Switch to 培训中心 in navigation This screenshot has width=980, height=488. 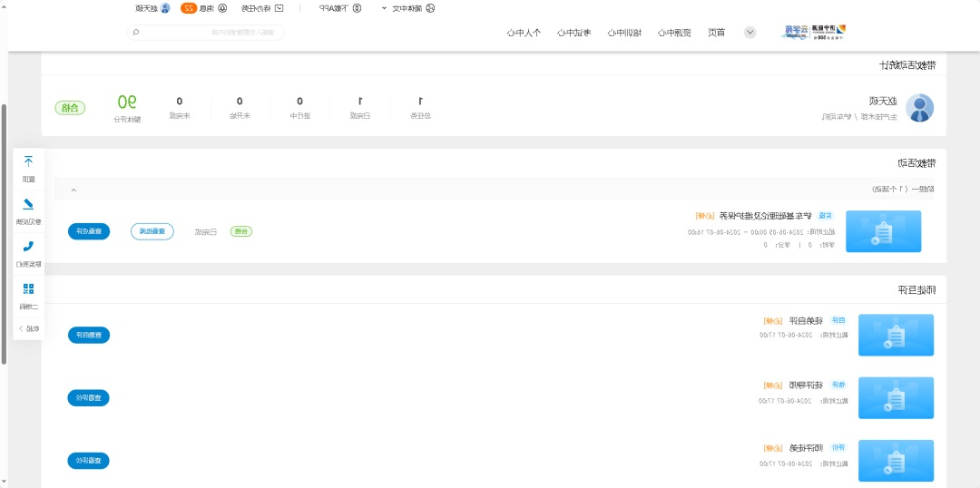click(623, 33)
